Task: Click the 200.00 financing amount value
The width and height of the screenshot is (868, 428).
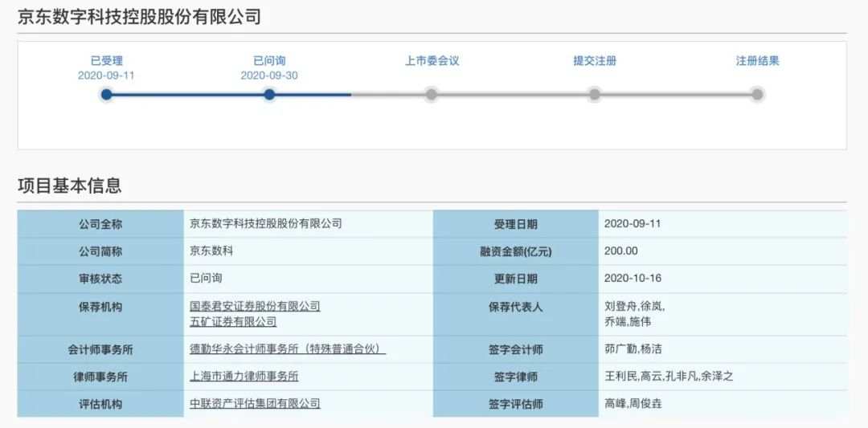Action: [x=621, y=251]
